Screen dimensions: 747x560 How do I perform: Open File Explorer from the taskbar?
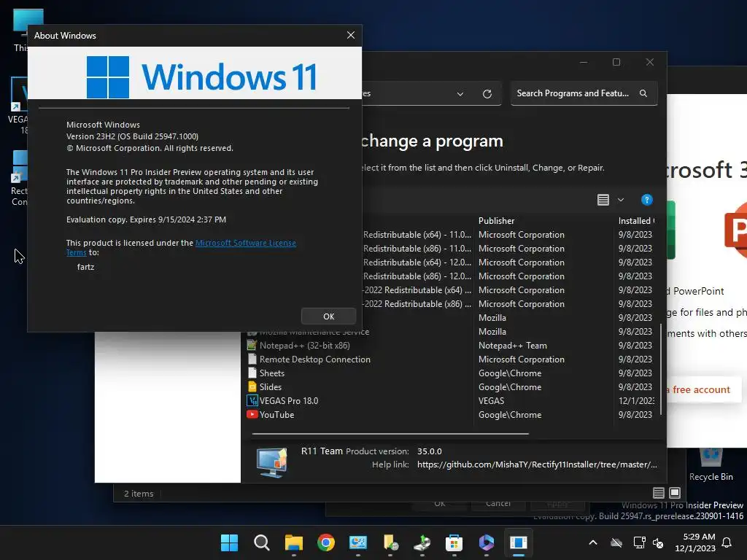point(293,542)
